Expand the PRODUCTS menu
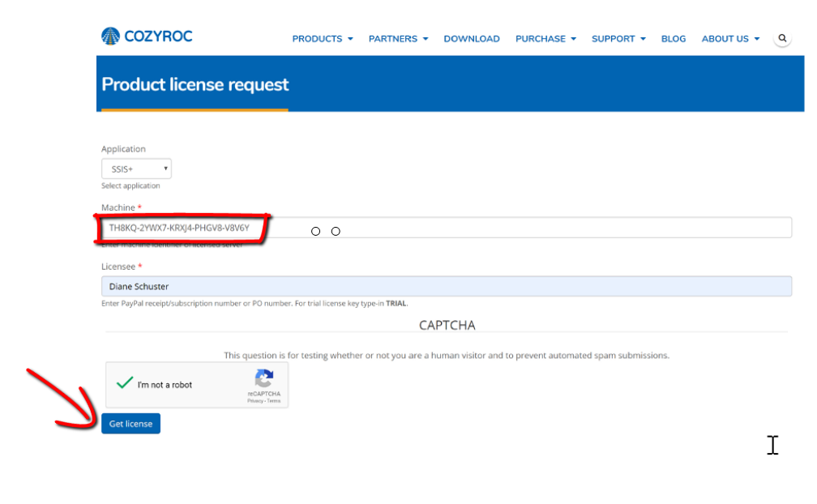The image size is (817, 504). tap(323, 39)
